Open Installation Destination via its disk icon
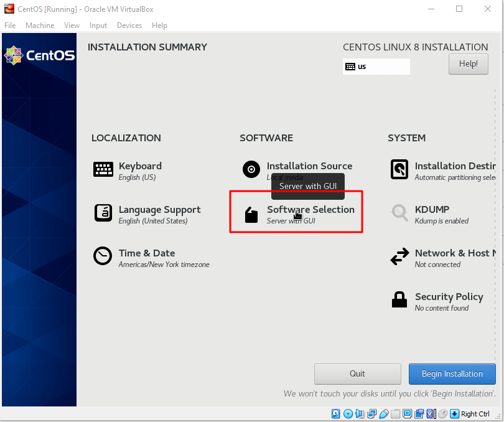Viewport: 504px width, 422px height. (399, 169)
